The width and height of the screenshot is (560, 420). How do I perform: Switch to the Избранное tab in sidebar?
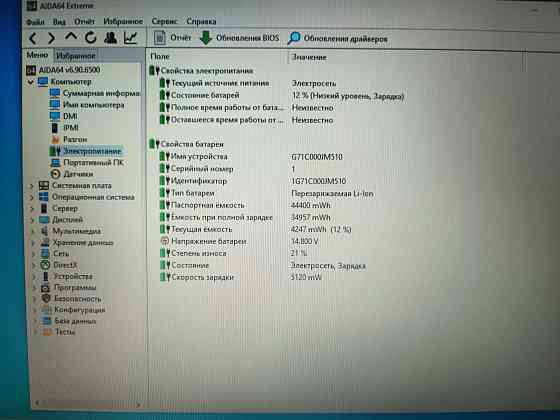(76, 56)
